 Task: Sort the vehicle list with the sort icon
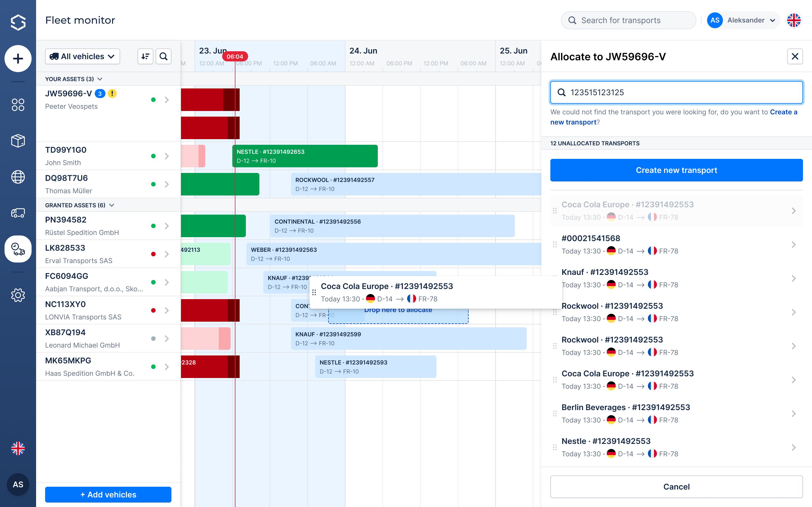click(x=145, y=56)
